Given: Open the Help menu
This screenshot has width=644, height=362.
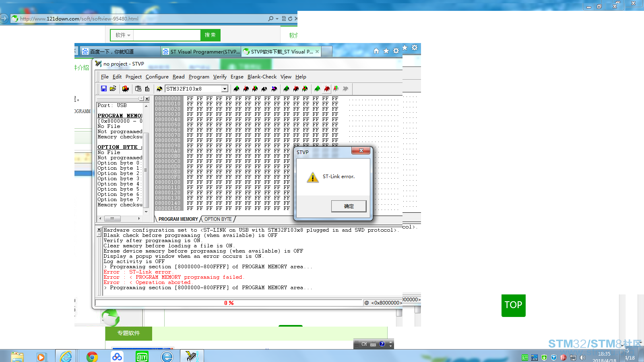Looking at the screenshot, I should (301, 77).
